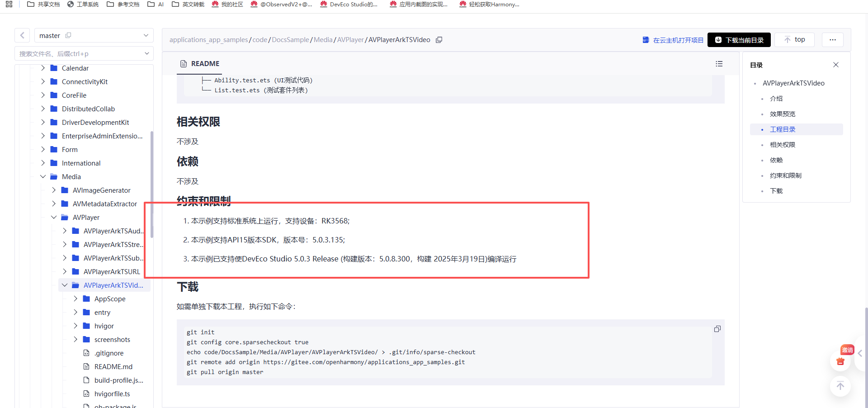Collapse the file tree sidebar arrow
The image size is (868, 408).
pos(22,35)
